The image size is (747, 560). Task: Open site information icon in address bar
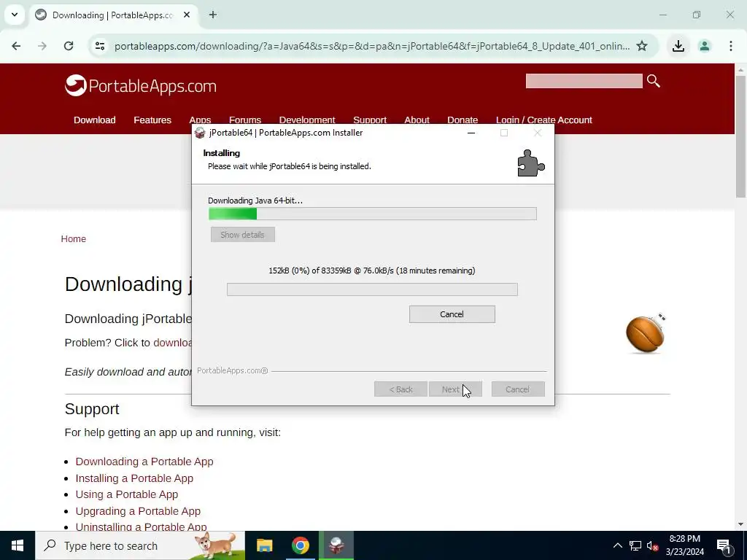[100, 46]
